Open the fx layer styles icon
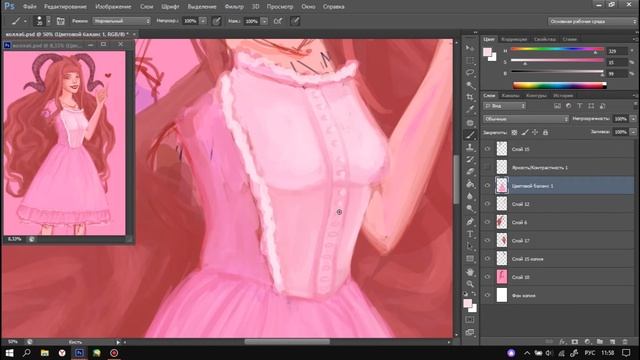 click(x=562, y=342)
